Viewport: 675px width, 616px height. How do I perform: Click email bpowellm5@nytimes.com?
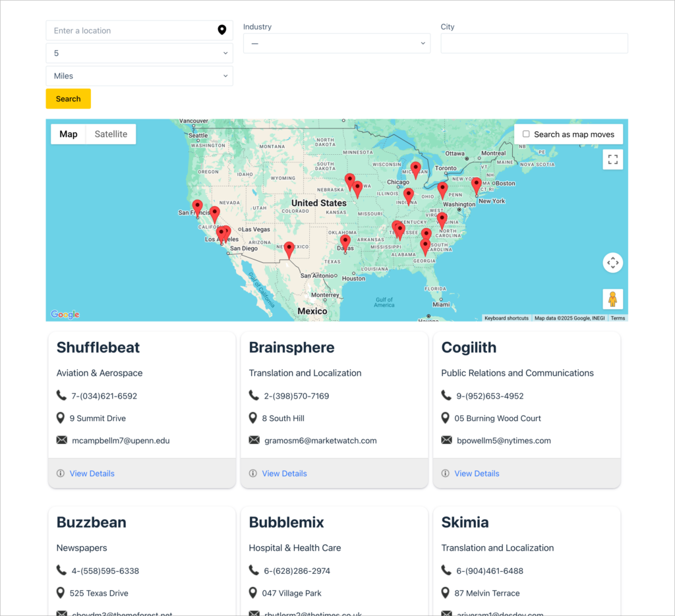point(504,441)
